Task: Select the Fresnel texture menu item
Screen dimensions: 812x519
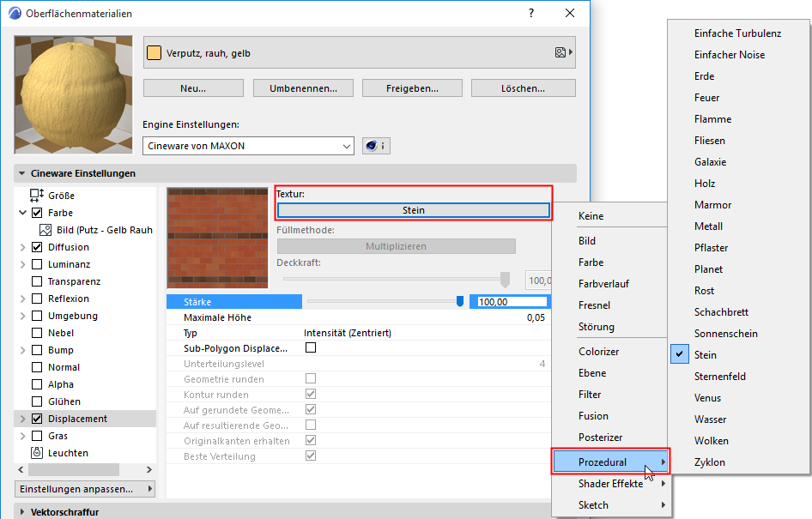Action: click(x=594, y=305)
